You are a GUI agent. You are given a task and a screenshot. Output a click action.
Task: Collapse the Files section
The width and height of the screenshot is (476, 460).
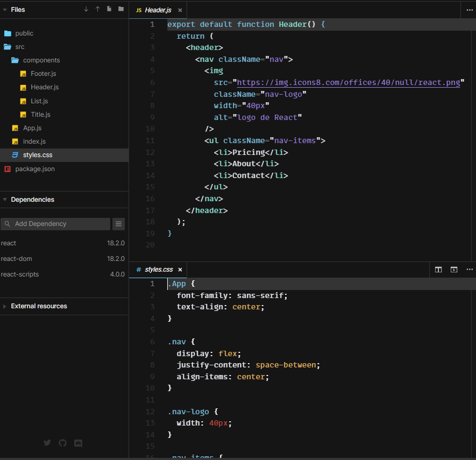pos(5,9)
